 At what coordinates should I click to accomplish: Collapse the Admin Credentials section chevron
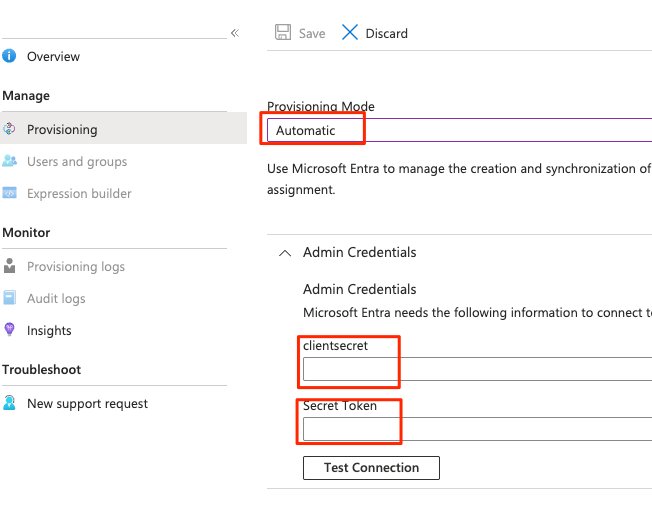[x=285, y=253]
